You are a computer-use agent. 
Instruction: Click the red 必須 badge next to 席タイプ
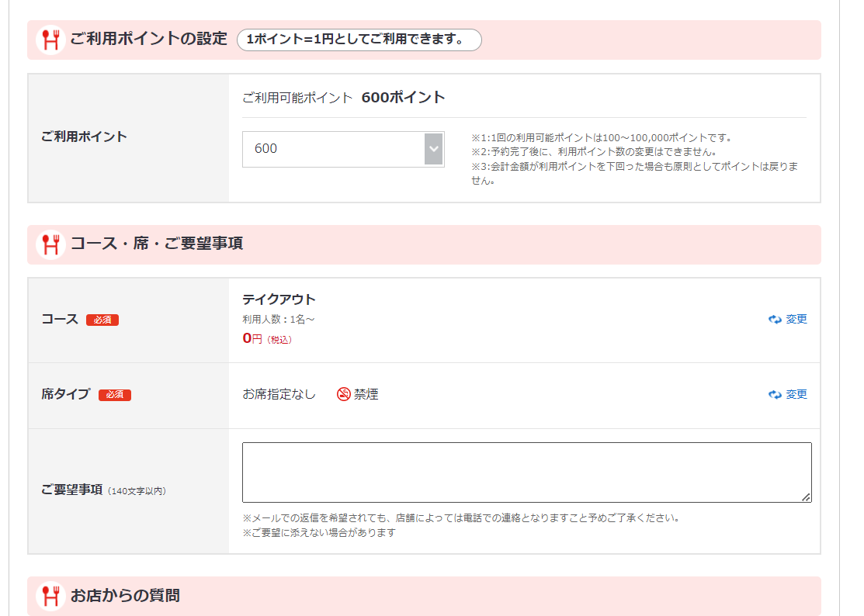point(115,396)
